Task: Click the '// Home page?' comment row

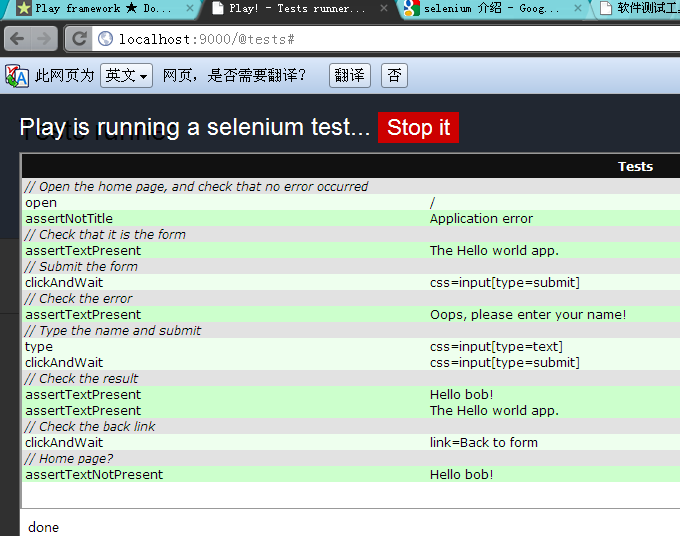Action: coord(351,458)
